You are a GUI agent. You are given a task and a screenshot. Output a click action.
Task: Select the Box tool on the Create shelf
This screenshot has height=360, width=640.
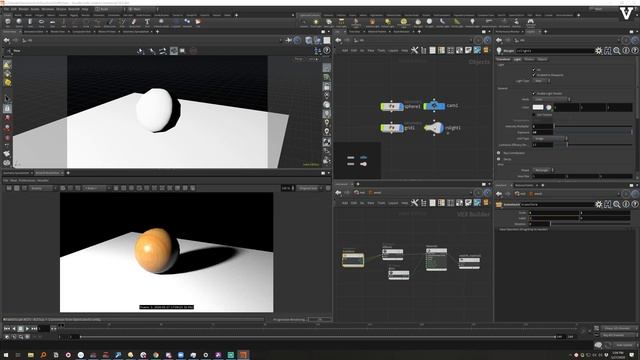click(8, 22)
